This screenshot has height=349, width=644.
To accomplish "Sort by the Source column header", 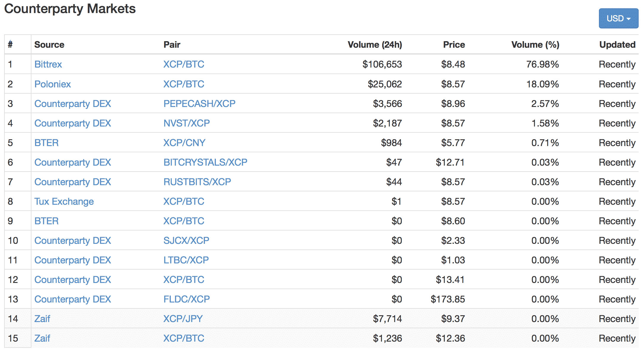I will [x=49, y=45].
